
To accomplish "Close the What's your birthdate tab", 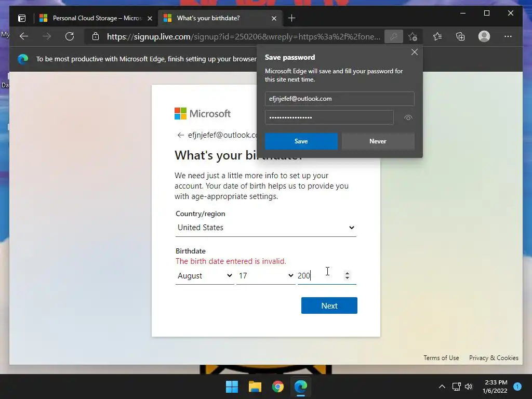I will pyautogui.click(x=274, y=18).
